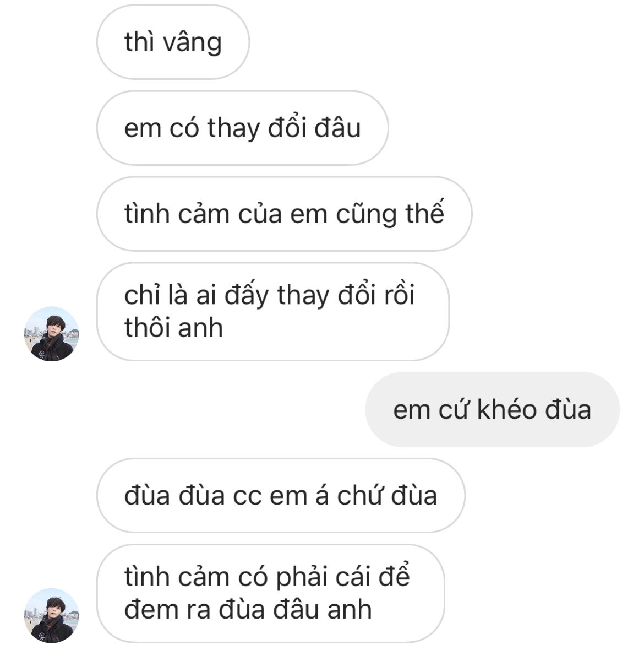Click 'đem ra đùa đâu anh' line
The image size is (644, 661).
pos(248,609)
